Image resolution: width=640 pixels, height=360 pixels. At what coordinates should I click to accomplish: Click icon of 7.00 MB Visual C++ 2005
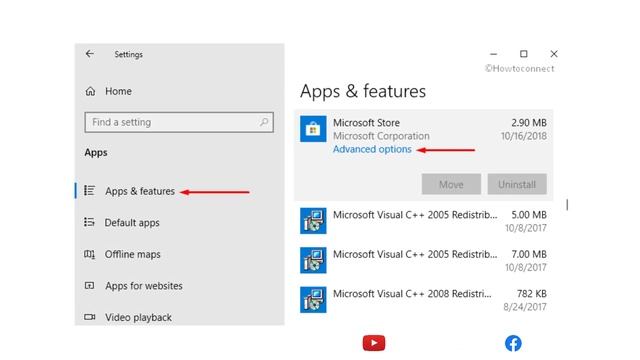point(313,260)
